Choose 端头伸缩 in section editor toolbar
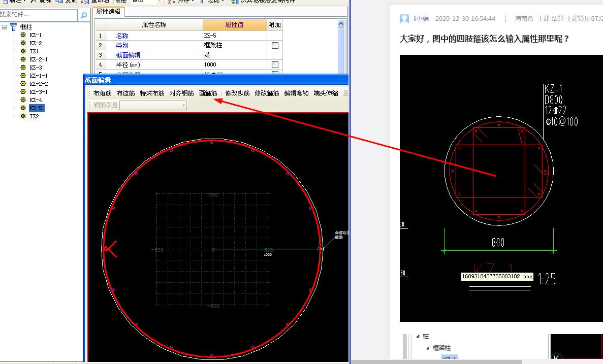The height and width of the screenshot is (364, 603). (326, 93)
